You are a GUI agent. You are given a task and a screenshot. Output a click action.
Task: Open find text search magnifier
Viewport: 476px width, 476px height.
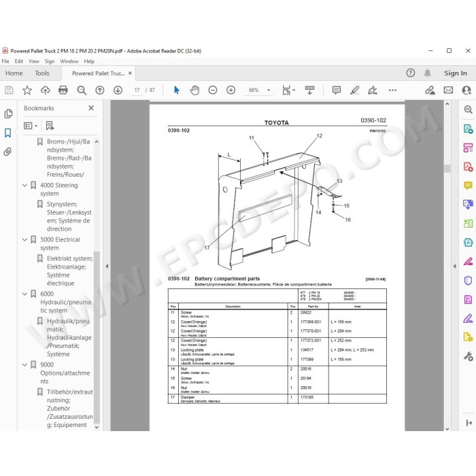click(x=82, y=90)
